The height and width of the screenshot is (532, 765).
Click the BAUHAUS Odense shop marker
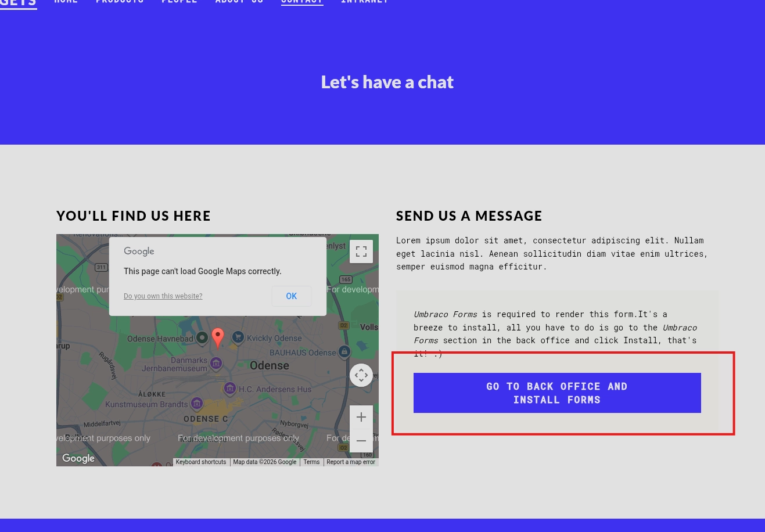[344, 351]
